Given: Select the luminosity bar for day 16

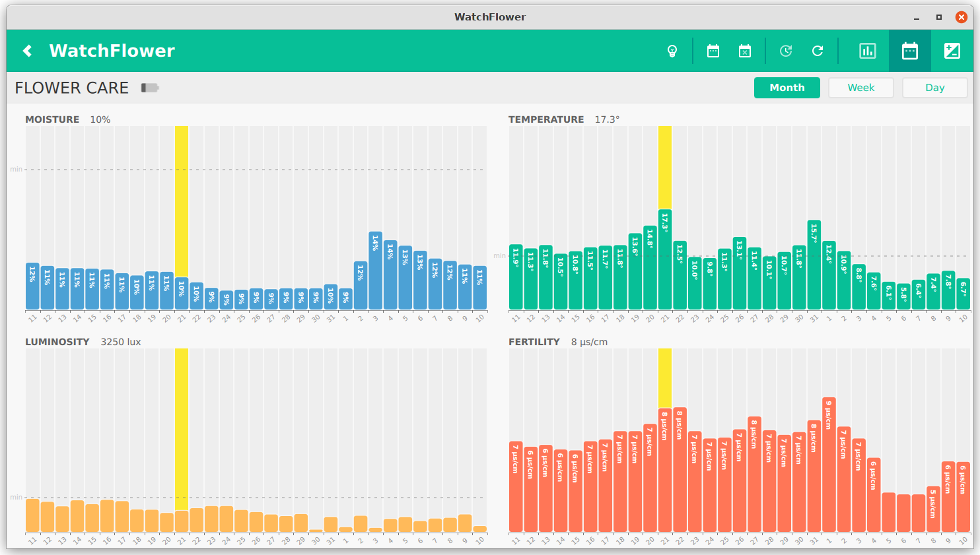Looking at the screenshot, I should tap(107, 516).
